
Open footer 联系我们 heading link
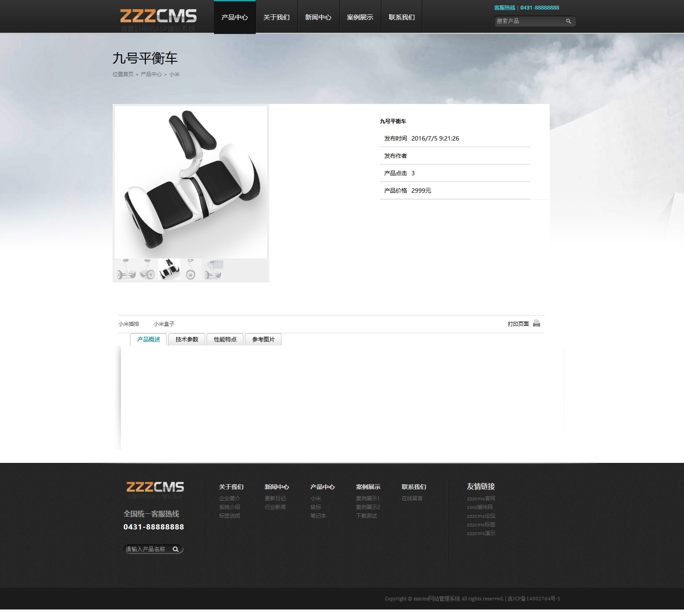414,487
